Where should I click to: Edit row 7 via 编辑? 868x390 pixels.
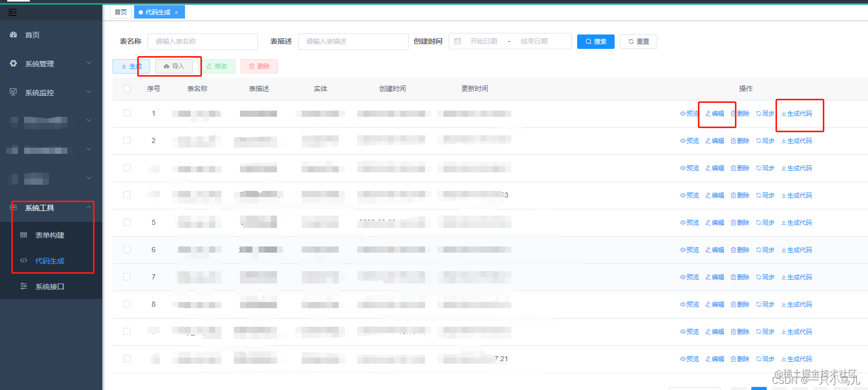715,277
